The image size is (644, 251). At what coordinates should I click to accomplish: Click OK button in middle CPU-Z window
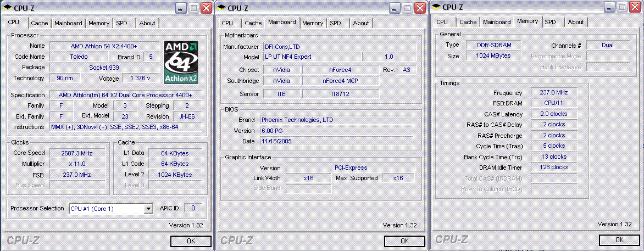(404, 241)
